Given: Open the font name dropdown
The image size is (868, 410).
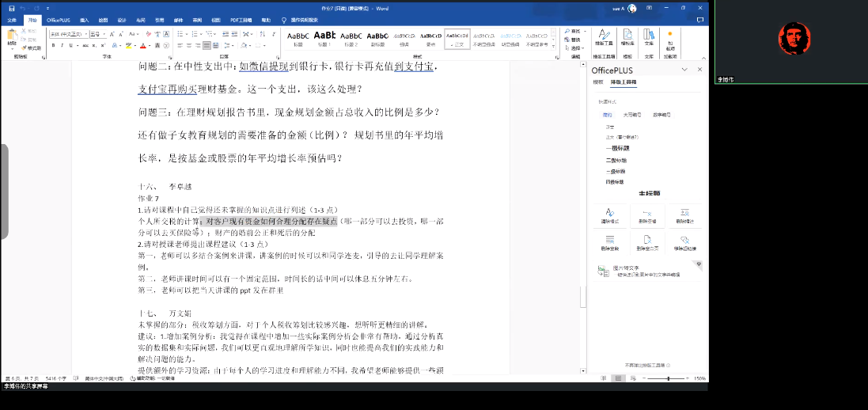Looking at the screenshot, I should point(85,34).
